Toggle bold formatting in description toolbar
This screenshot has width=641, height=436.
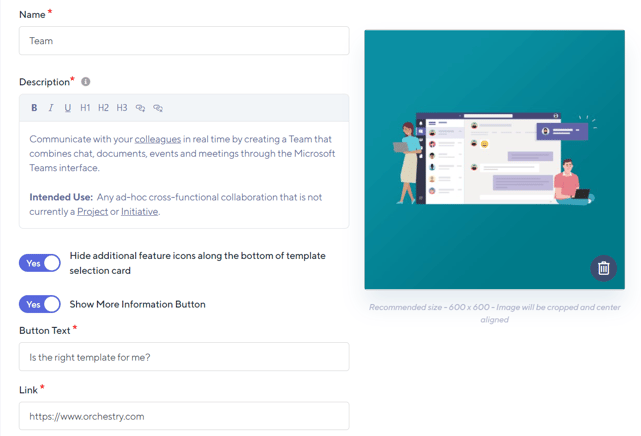coord(34,108)
